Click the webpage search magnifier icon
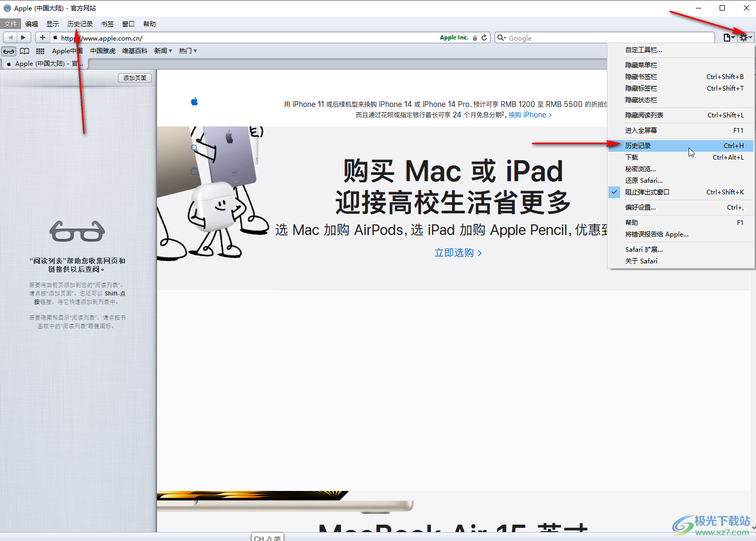The image size is (756, 541). 194,148
